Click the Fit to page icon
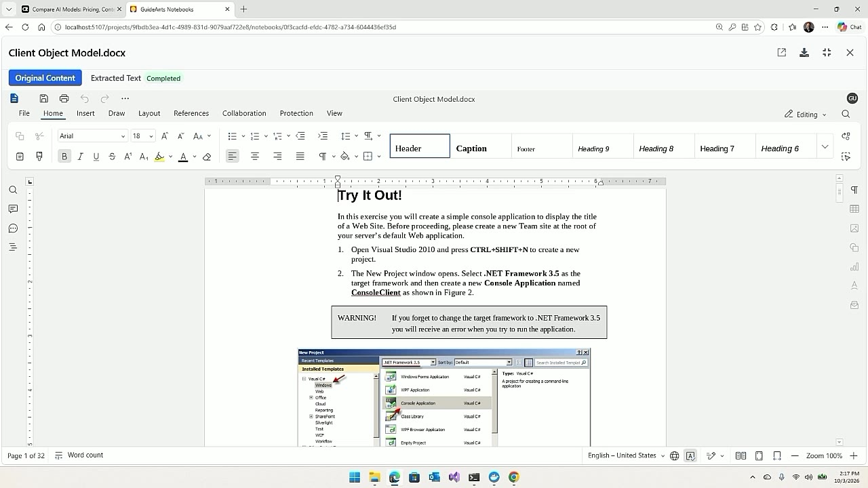The width and height of the screenshot is (868, 488). 759,455
